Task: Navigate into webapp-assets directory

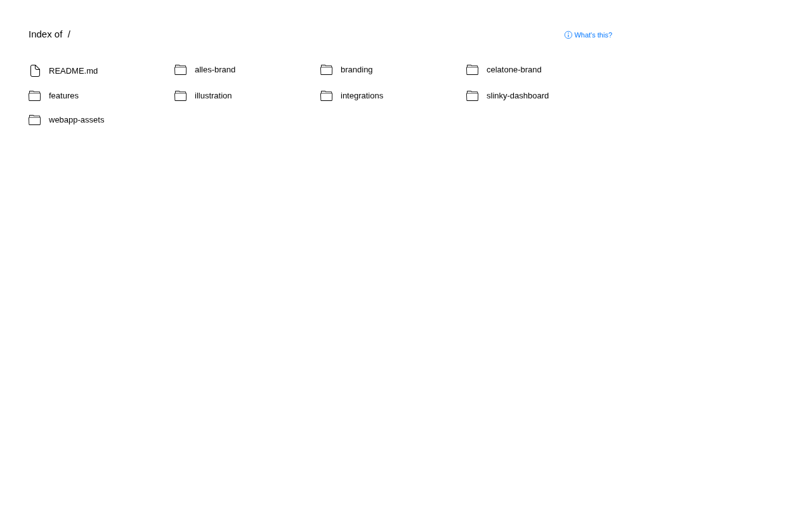Action: click(x=76, y=119)
